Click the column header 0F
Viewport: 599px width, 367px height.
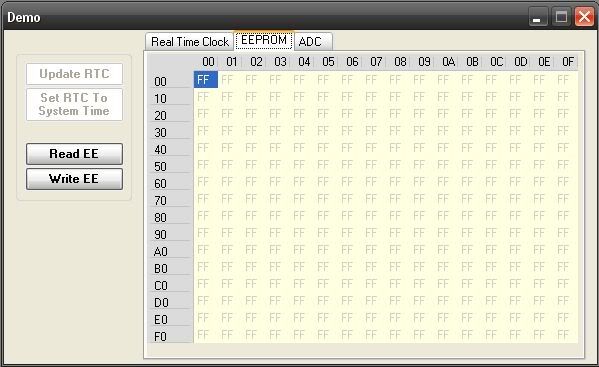coord(566,62)
